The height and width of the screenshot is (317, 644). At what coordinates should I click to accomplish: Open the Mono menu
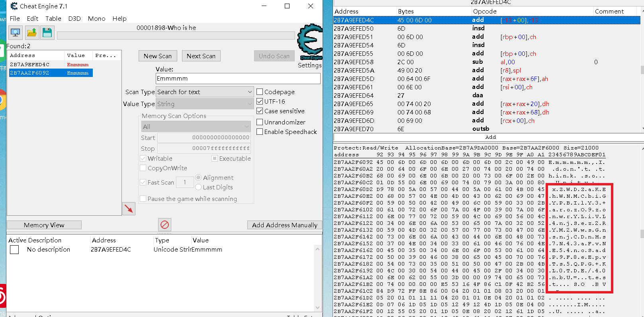pos(97,18)
